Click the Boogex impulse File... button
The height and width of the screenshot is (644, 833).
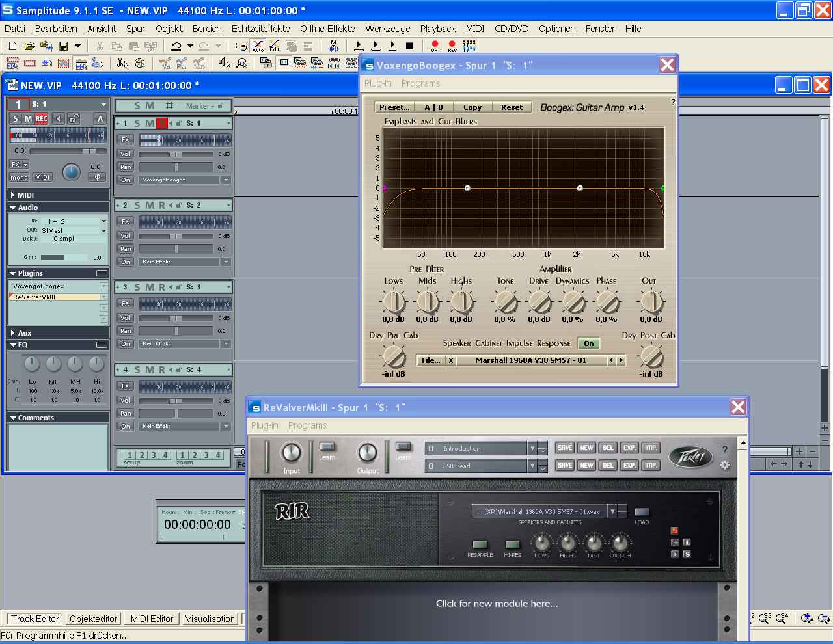(x=431, y=360)
